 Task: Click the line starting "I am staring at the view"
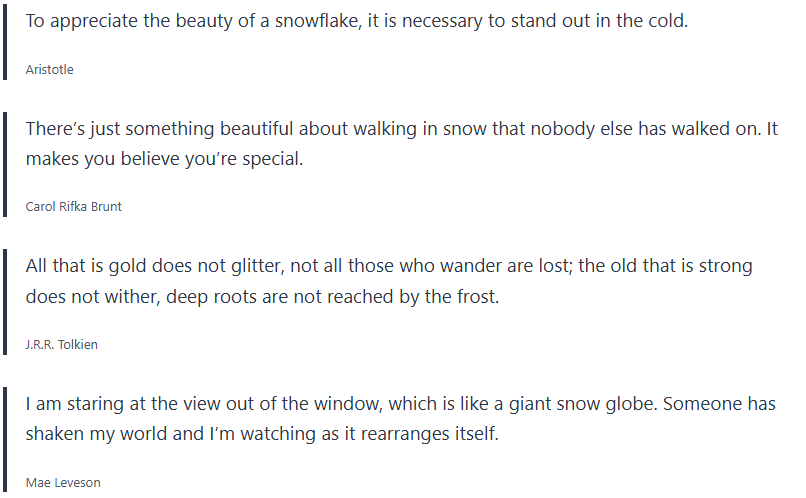pyautogui.click(x=401, y=405)
